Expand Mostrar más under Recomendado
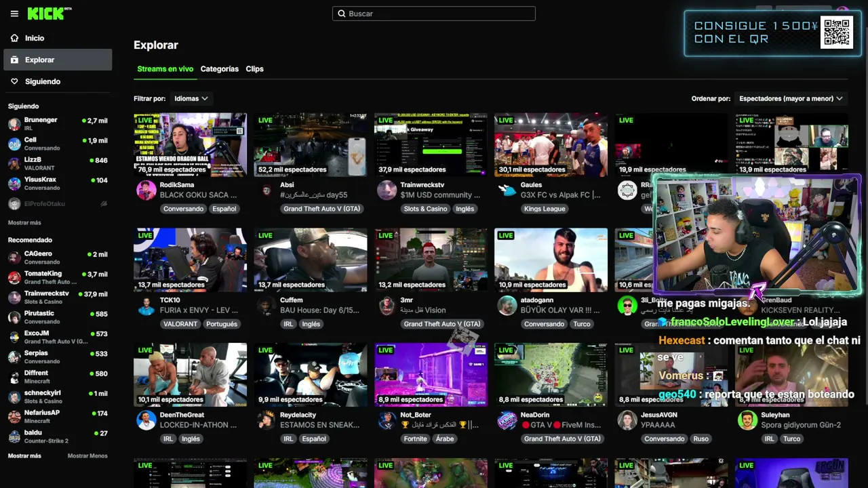 tap(24, 456)
